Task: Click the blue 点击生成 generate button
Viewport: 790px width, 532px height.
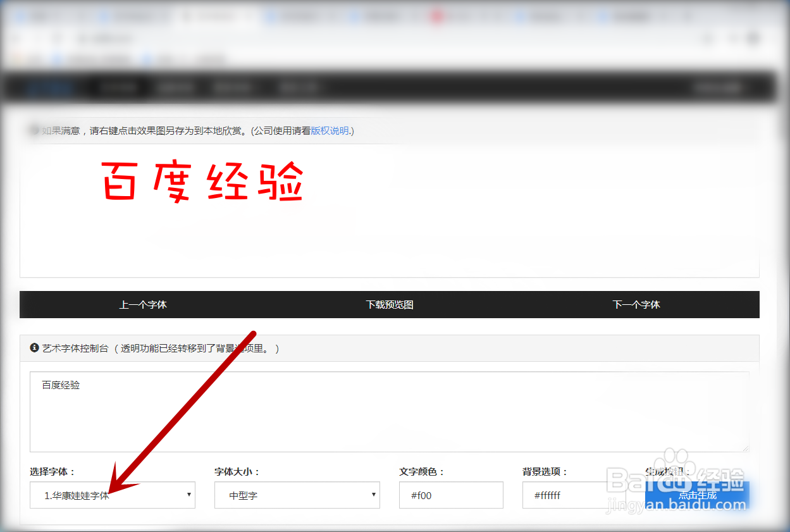Action: [x=697, y=495]
